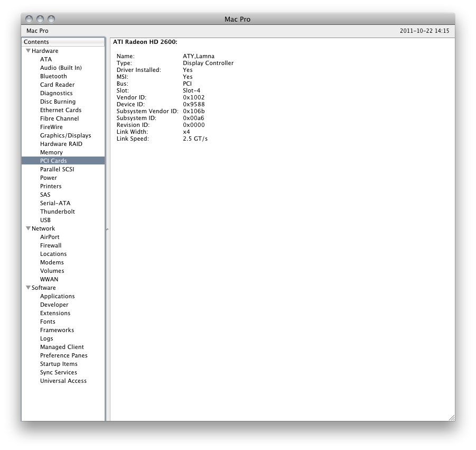The height and width of the screenshot is (450, 476).
Task: Open Developer entry
Action: (x=54, y=305)
